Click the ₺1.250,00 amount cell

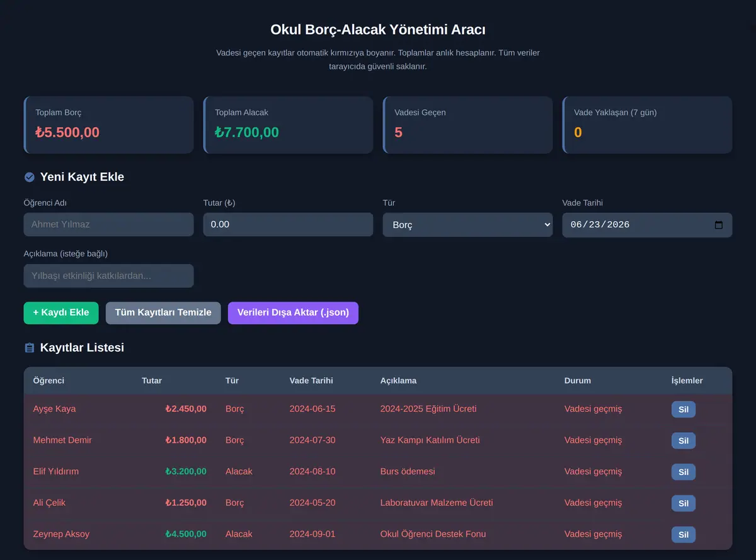[x=186, y=503]
